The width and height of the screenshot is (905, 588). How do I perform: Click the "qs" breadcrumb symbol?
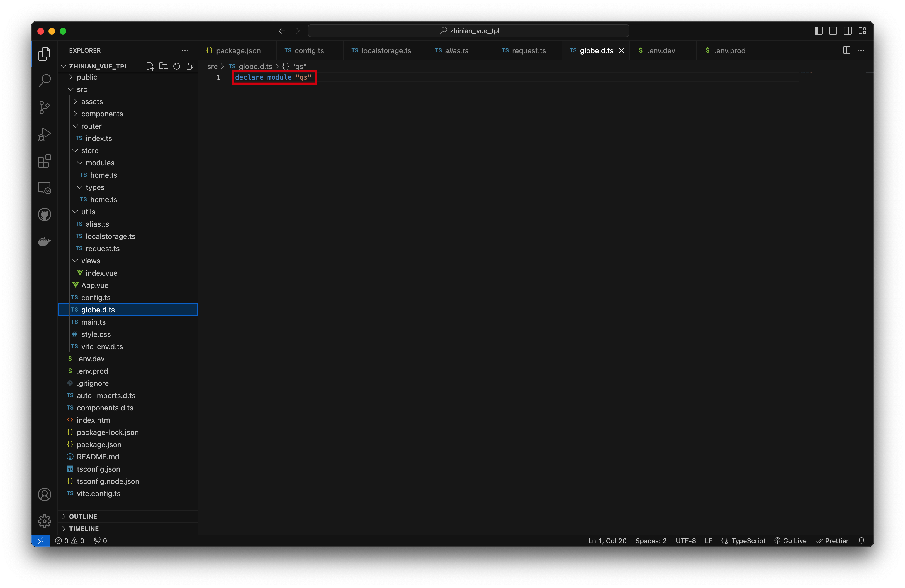[294, 67]
